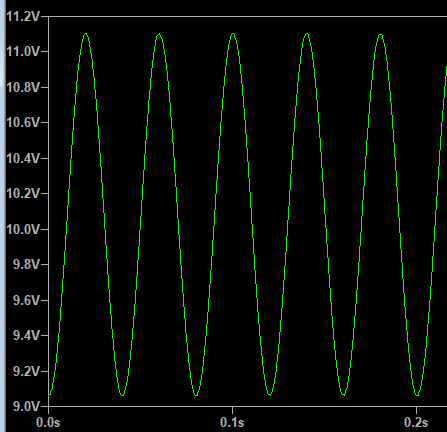Screen dimensions: 447x432
Task: Click the 10.0V vertical axis label
Action: pos(23,229)
